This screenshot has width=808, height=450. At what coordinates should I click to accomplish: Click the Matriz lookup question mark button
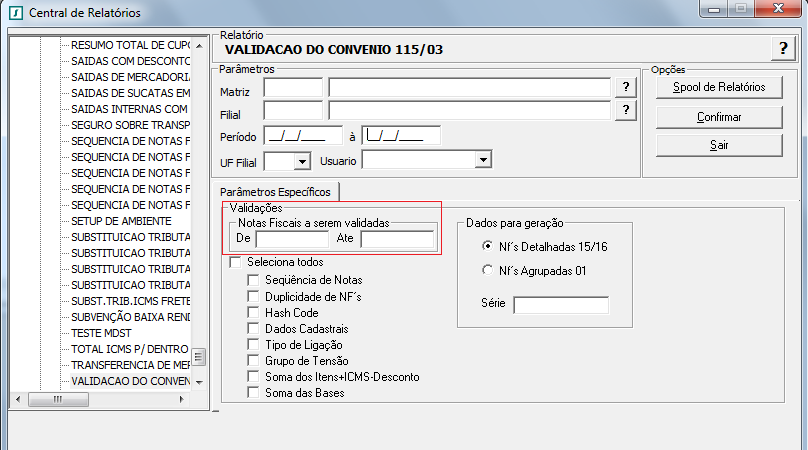coord(626,88)
